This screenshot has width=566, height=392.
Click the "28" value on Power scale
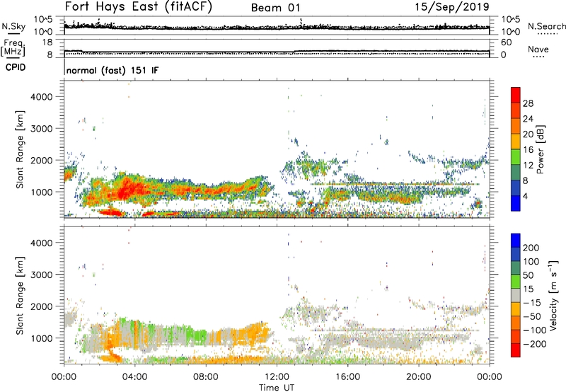[528, 103]
